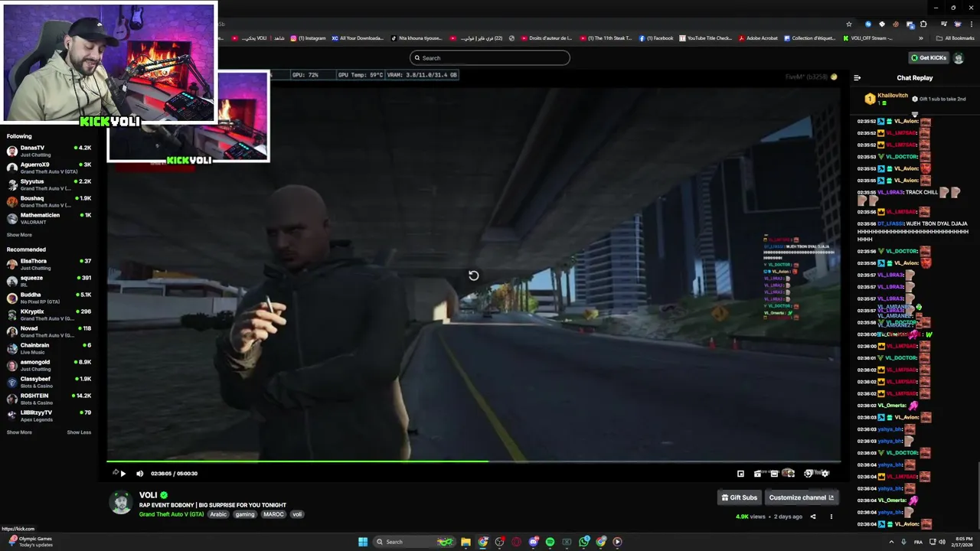980x551 pixels.
Task: Open asmongold recommended channel
Action: pyautogui.click(x=49, y=365)
